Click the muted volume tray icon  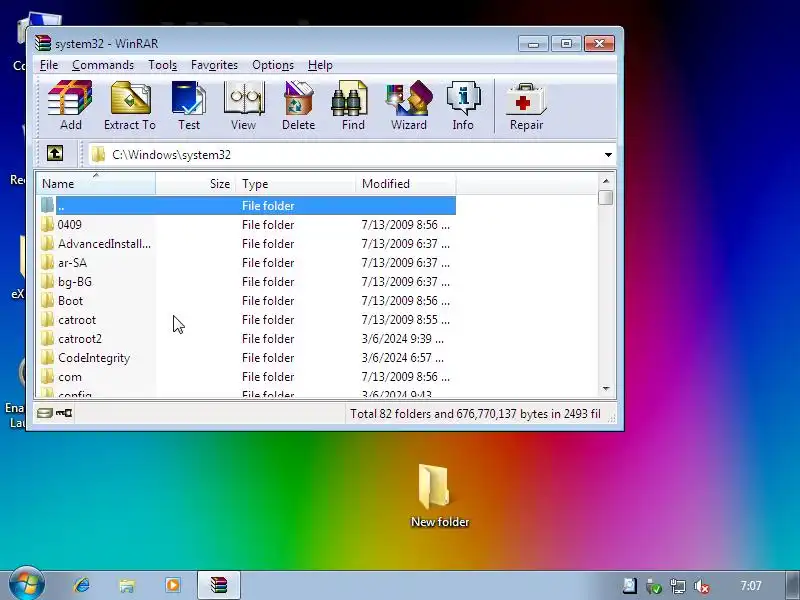(702, 586)
